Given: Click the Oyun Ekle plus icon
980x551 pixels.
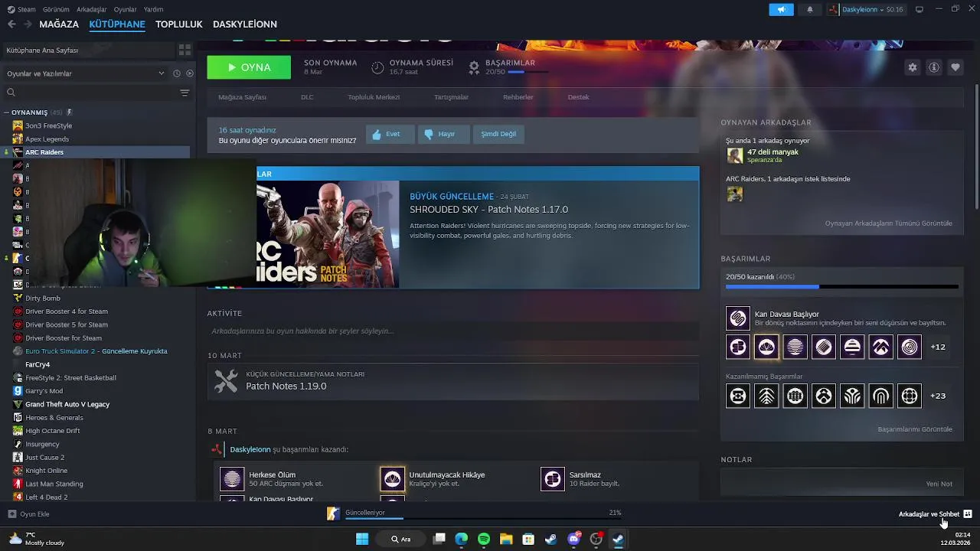Looking at the screenshot, I should point(11,514).
